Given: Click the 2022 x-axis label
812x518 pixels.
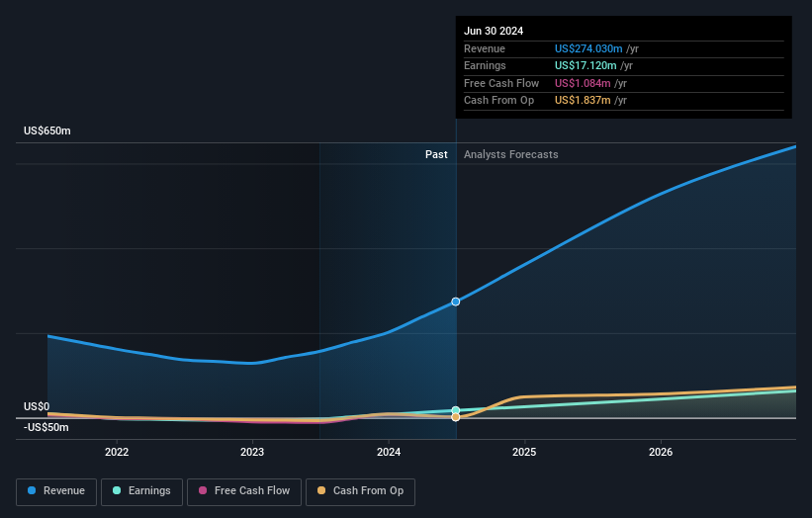Looking at the screenshot, I should [x=117, y=452].
